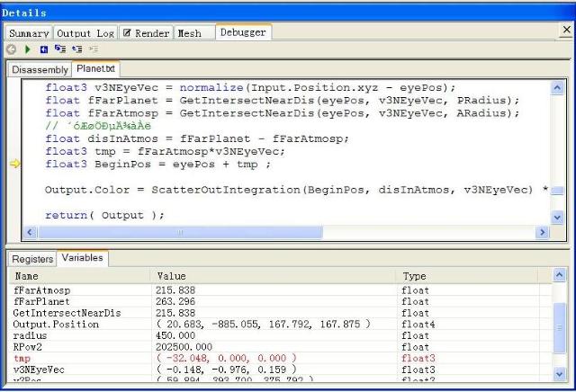Screen dimensions: 576x392
Task: Click the Step Over toolbar icon
Action: [76, 49]
